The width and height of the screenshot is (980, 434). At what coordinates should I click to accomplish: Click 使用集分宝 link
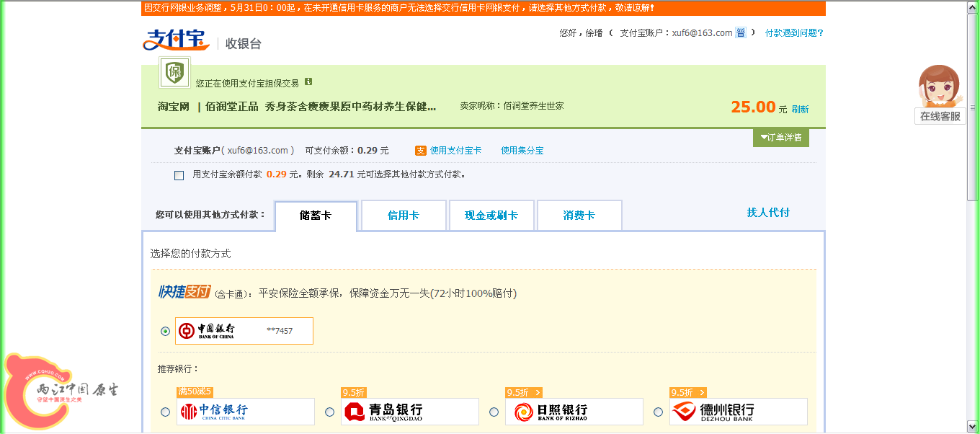point(522,151)
